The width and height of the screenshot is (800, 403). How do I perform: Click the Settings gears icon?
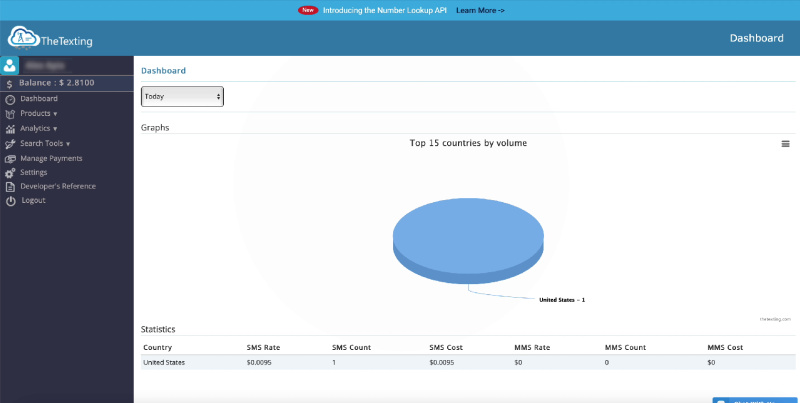pos(11,172)
